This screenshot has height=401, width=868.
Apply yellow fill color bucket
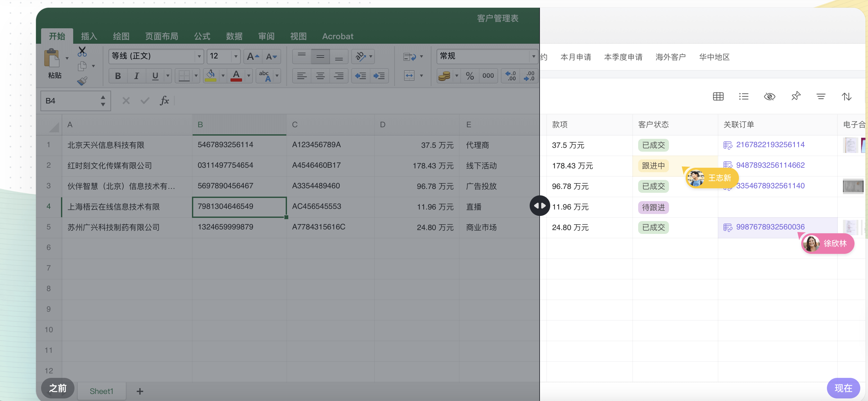pyautogui.click(x=211, y=76)
